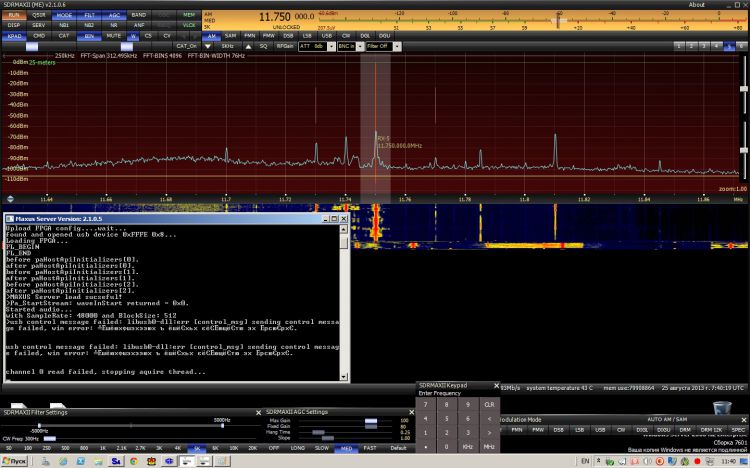Click the Maxus Server console scrollbar
This screenshot has height=468, width=750.
tap(343, 302)
